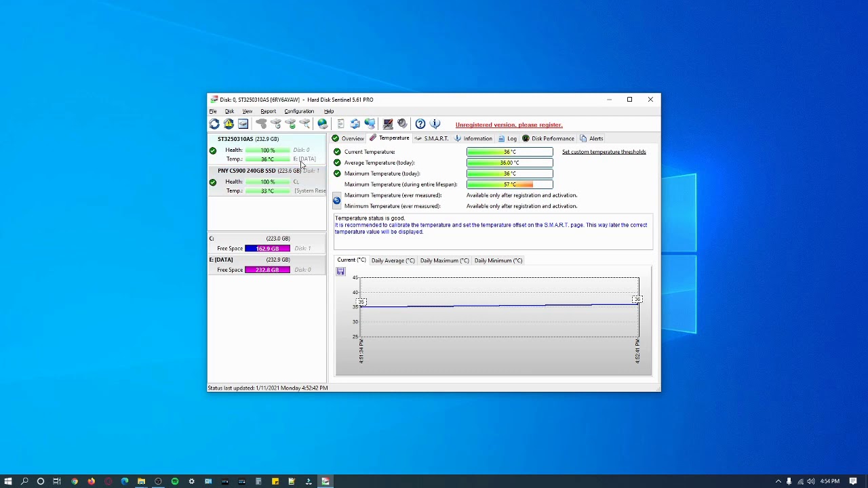Launch Firefox from the taskbar
This screenshot has width=868, height=488.
92,481
